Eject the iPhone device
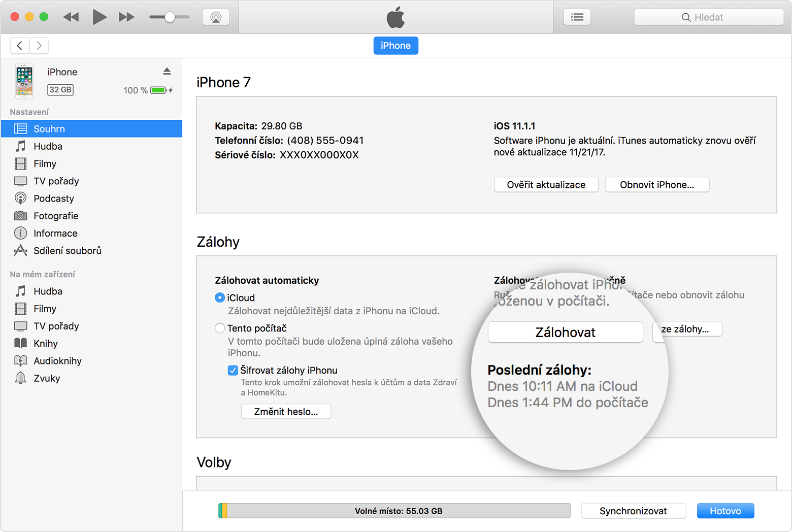 coord(167,71)
